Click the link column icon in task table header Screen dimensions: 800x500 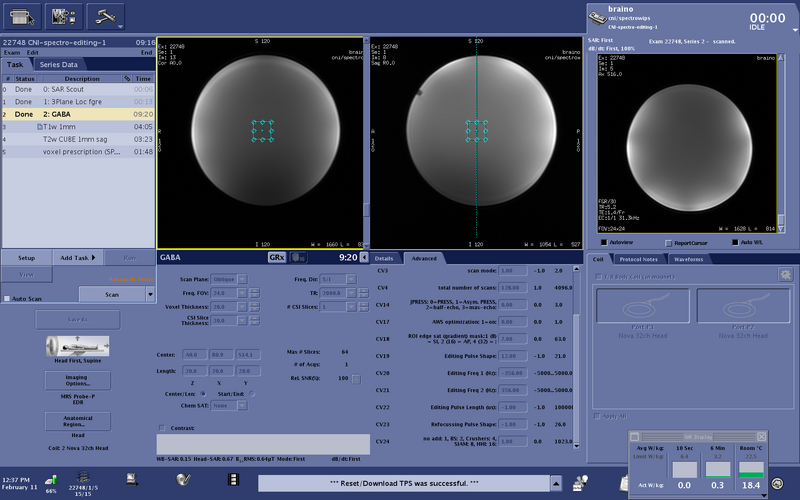127,79
